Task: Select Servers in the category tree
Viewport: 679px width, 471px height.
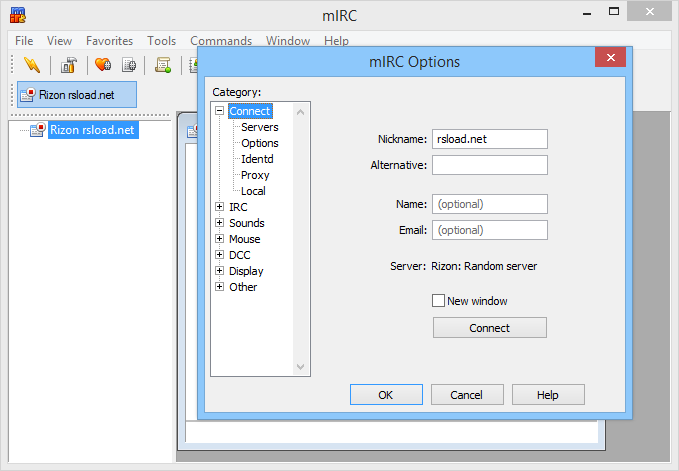Action: pos(259,127)
